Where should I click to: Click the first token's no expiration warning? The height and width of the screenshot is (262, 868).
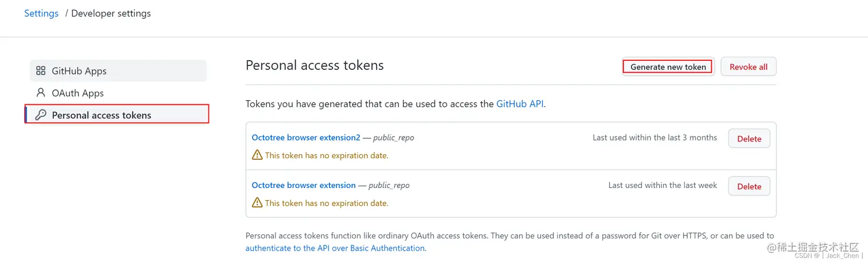click(x=327, y=155)
